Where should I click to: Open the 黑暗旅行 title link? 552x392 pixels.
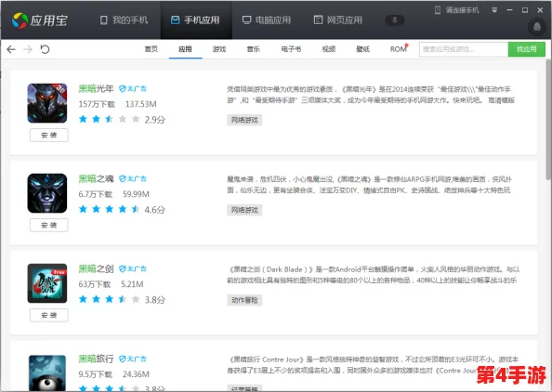[96, 359]
